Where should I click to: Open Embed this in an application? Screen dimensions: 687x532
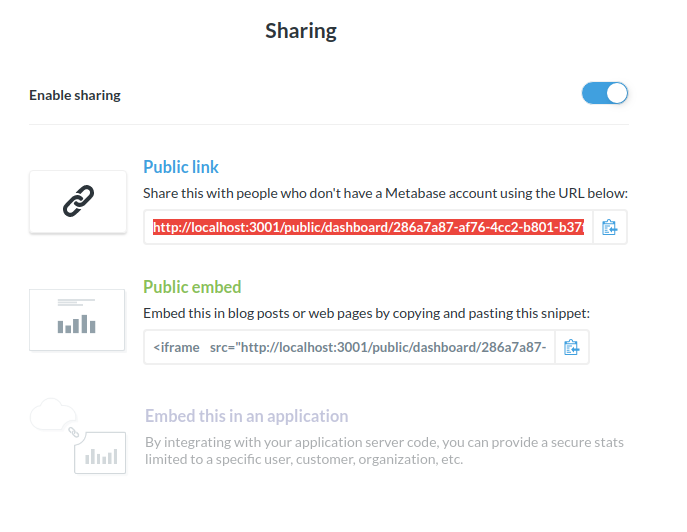coord(247,416)
